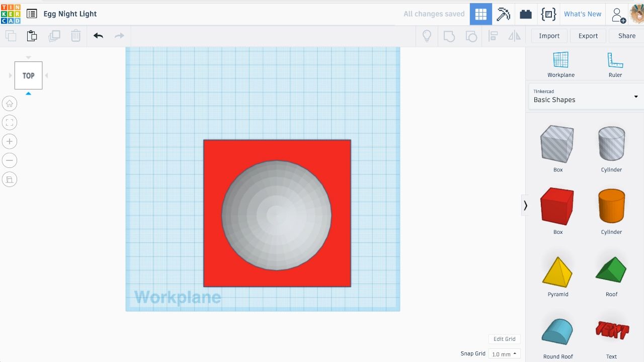Show all hidden objects lightbulb icon

427,36
